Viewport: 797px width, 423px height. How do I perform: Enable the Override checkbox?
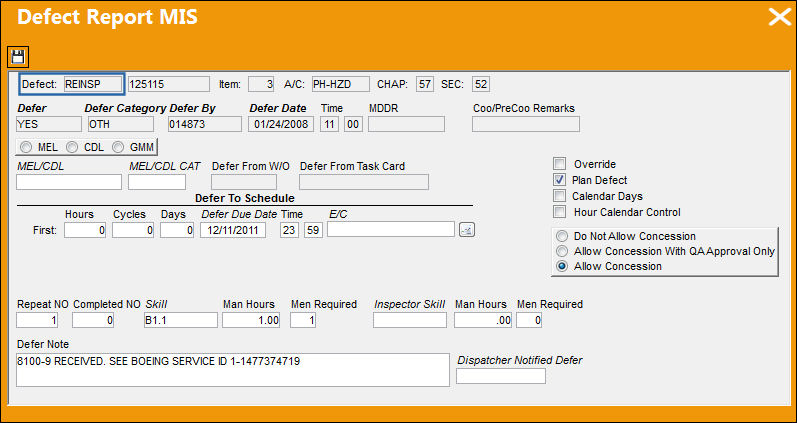[x=560, y=164]
